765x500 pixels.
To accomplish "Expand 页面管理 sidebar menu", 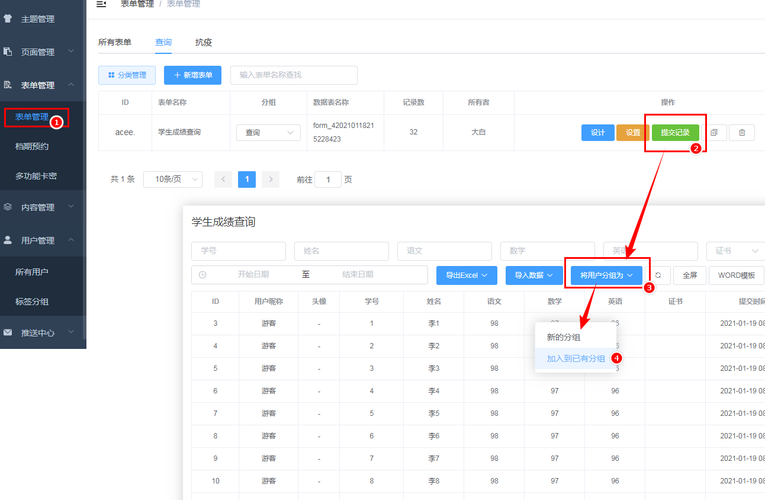I will coord(43,52).
